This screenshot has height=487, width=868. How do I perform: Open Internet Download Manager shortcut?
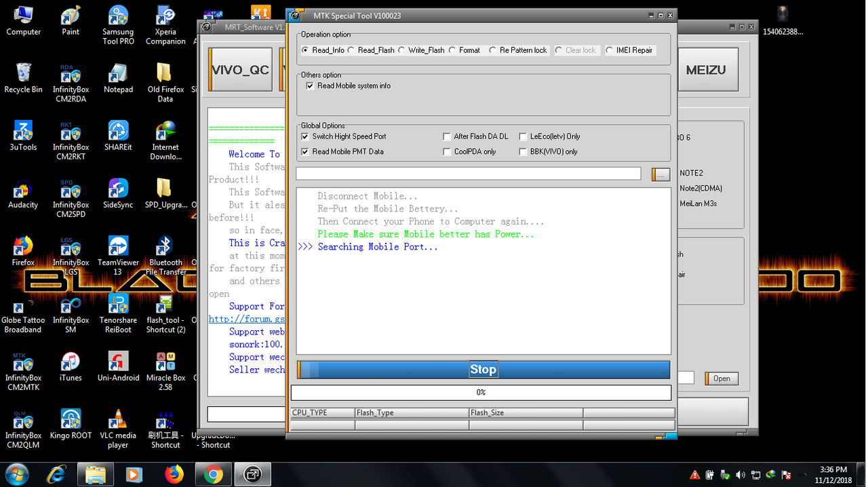pyautogui.click(x=165, y=141)
